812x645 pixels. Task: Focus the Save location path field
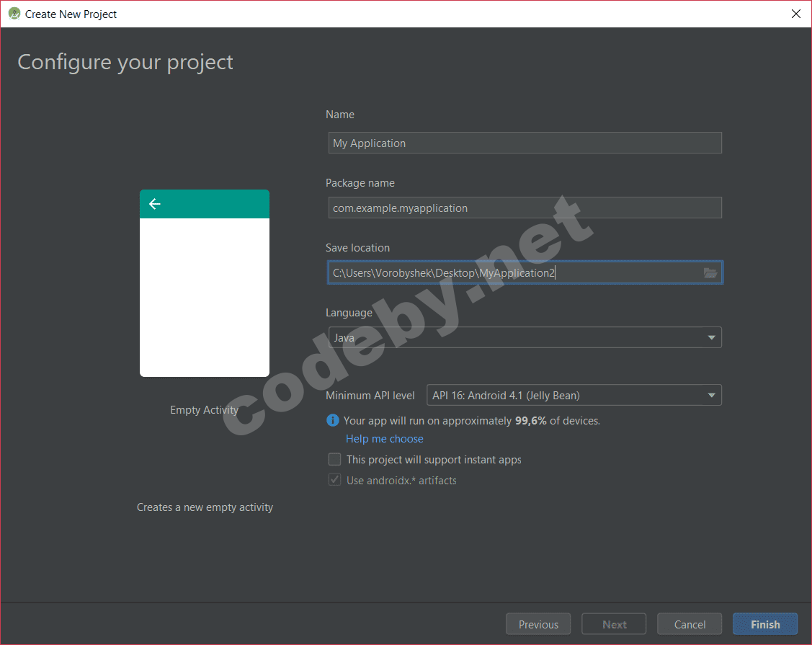(512, 273)
